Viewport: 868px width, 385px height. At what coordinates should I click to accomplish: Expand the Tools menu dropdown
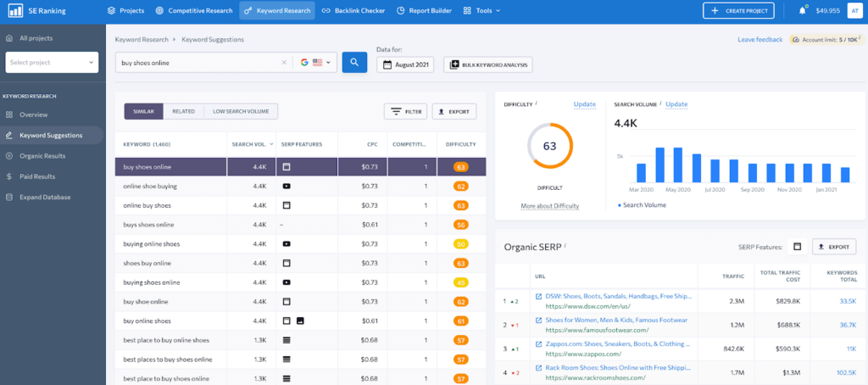tap(482, 10)
